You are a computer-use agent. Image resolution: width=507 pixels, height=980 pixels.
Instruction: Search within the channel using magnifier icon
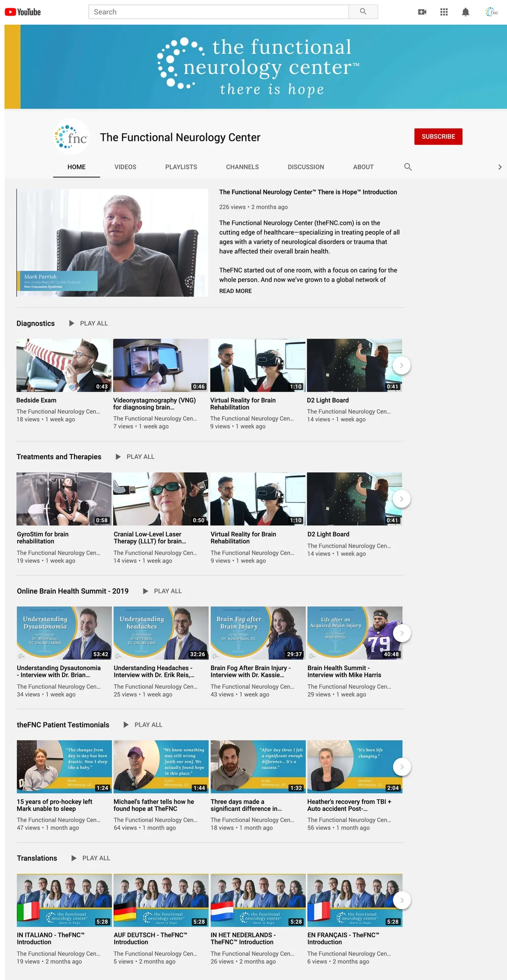click(x=408, y=167)
